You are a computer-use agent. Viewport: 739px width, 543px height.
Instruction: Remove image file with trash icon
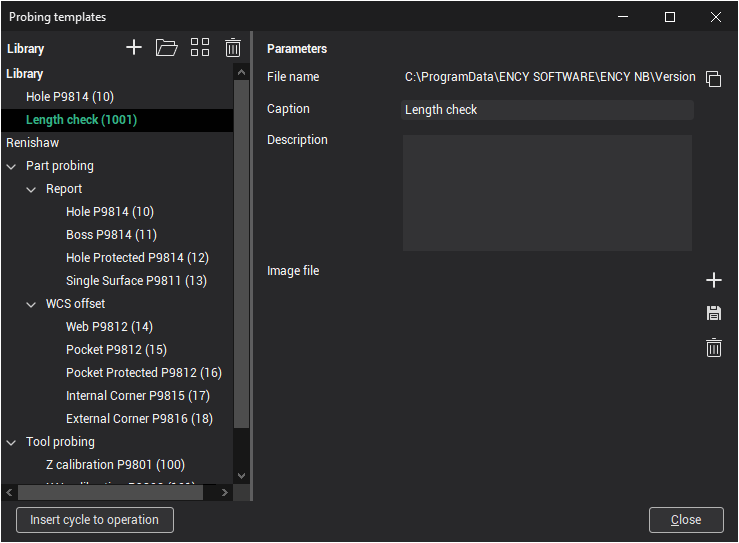714,348
